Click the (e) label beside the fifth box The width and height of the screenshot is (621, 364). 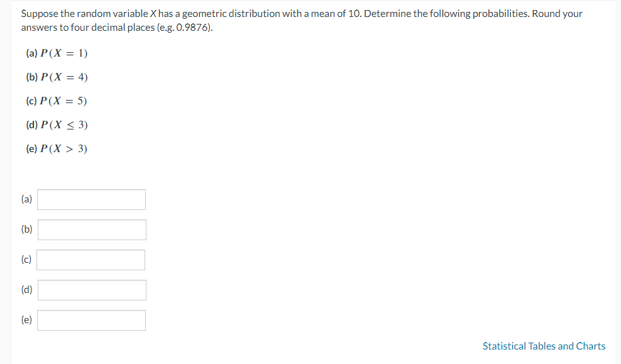26,319
